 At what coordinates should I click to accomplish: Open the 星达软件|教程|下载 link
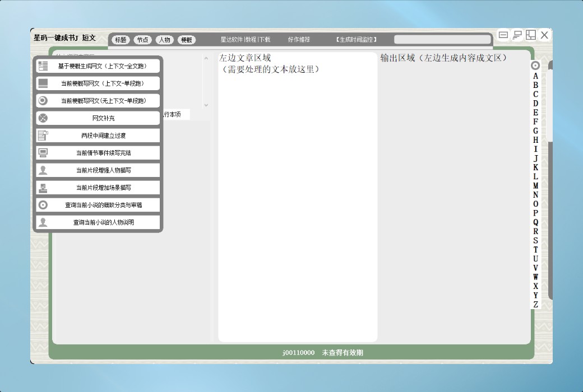pos(245,40)
